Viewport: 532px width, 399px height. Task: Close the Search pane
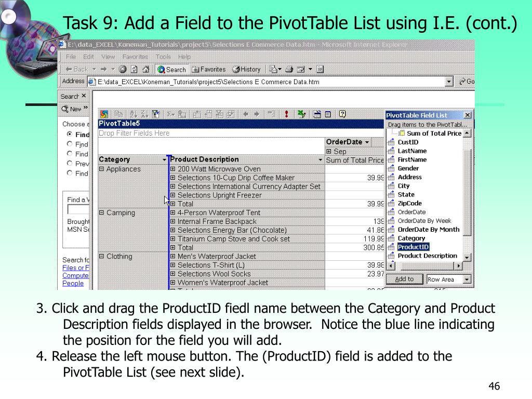pos(84,96)
